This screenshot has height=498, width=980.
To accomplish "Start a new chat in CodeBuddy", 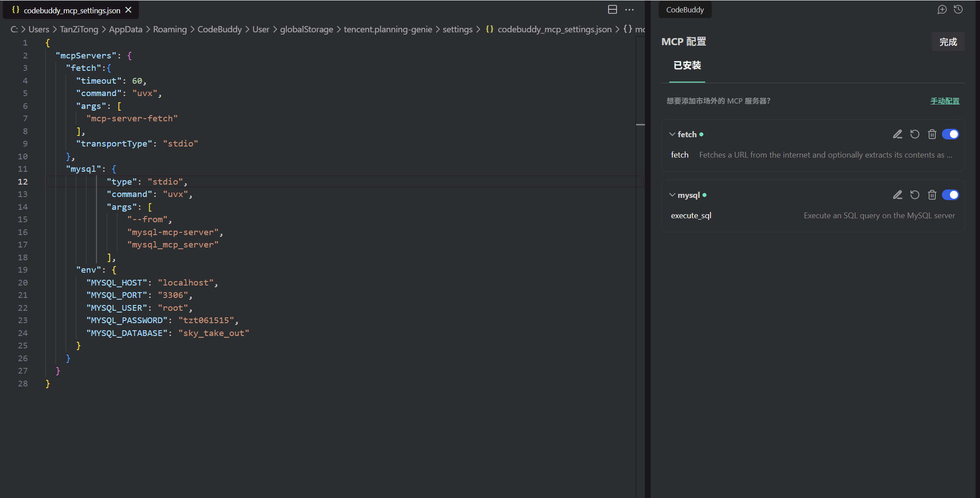I will tap(942, 10).
